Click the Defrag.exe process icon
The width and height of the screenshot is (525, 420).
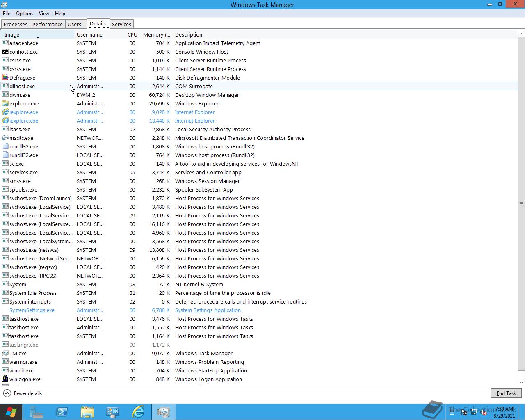[x=5, y=78]
